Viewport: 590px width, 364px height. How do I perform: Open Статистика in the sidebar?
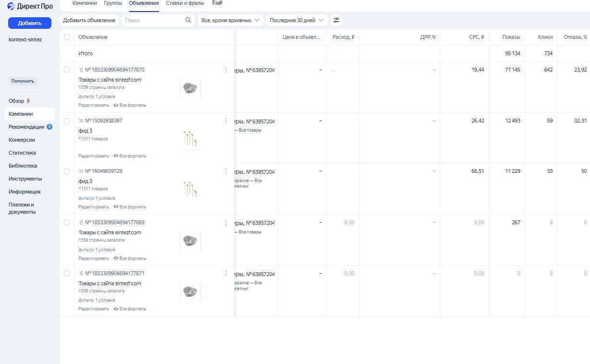pyautogui.click(x=22, y=153)
